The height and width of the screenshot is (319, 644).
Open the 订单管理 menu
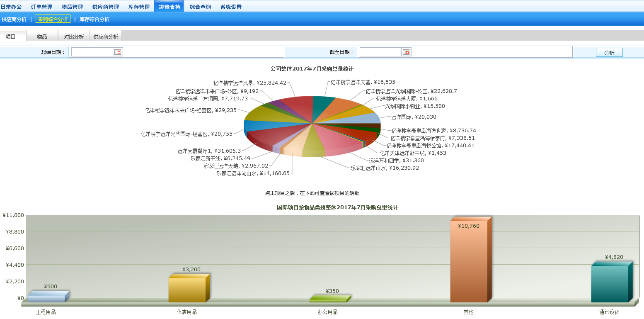click(42, 7)
